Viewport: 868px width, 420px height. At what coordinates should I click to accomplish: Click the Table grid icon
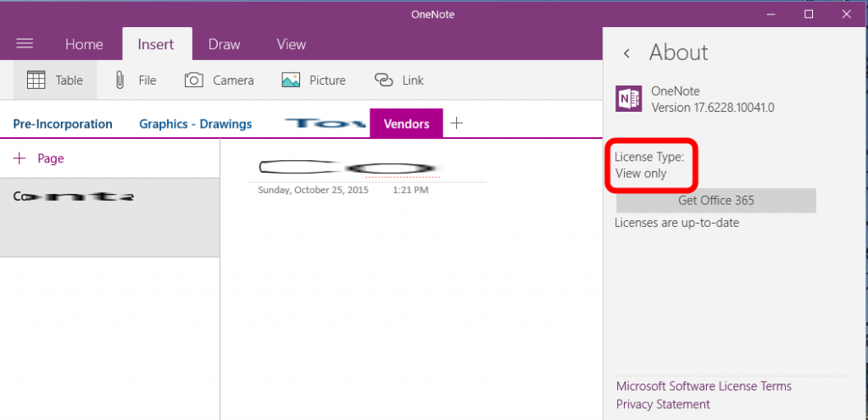coord(36,80)
